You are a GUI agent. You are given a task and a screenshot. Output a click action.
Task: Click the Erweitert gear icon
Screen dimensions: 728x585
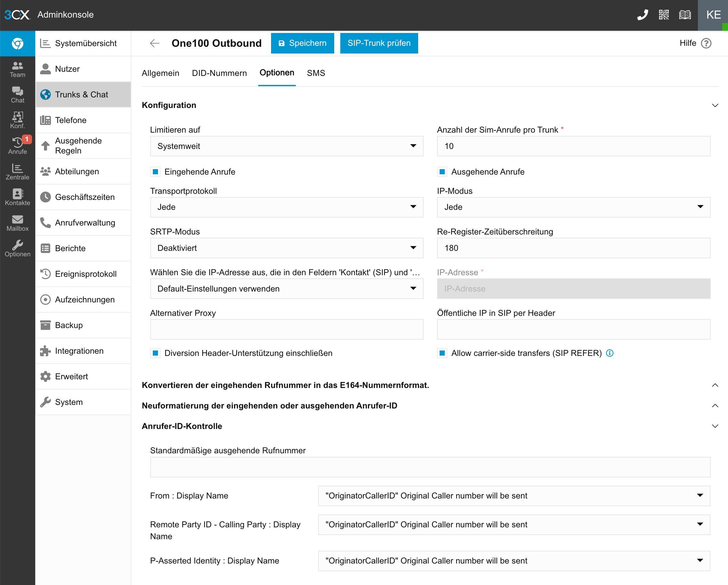(x=45, y=377)
